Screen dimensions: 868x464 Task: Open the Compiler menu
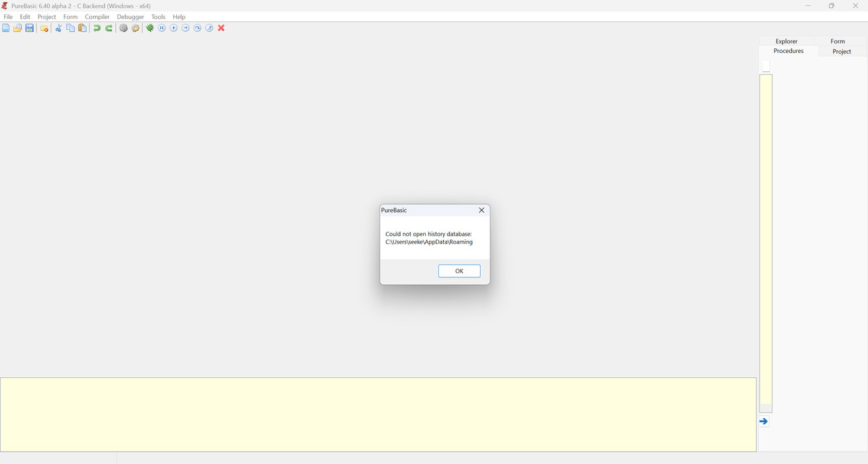[97, 17]
